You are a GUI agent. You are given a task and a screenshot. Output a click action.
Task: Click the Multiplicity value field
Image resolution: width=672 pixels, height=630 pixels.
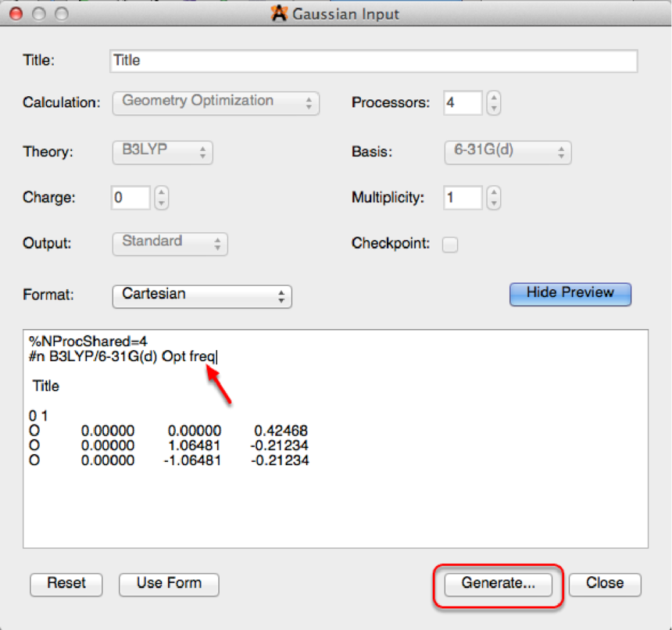pyautogui.click(x=463, y=198)
